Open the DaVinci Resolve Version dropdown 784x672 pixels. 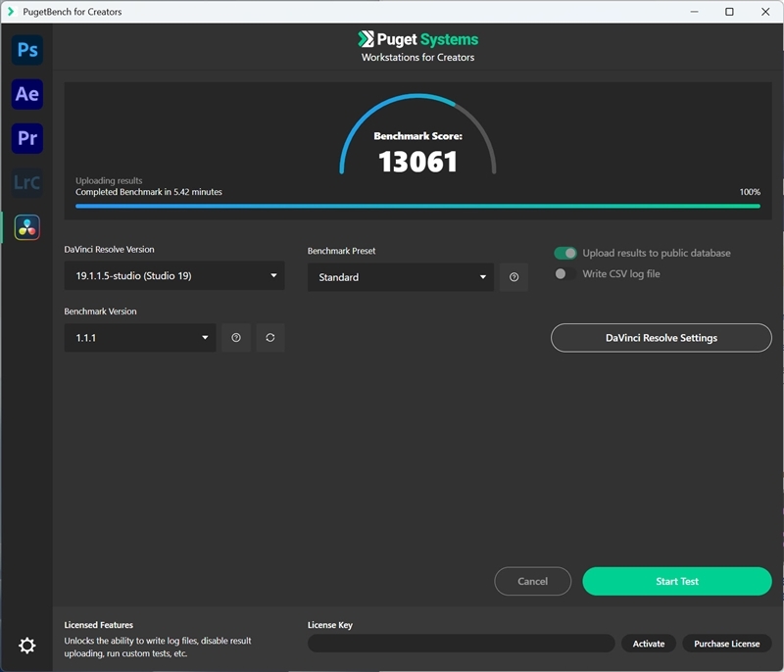pyautogui.click(x=174, y=275)
